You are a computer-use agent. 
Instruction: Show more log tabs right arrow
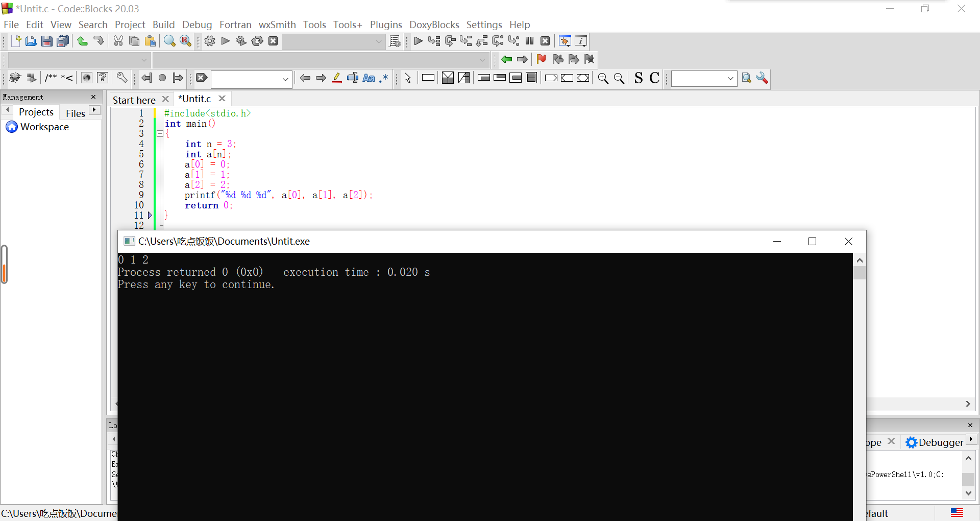[x=971, y=439]
